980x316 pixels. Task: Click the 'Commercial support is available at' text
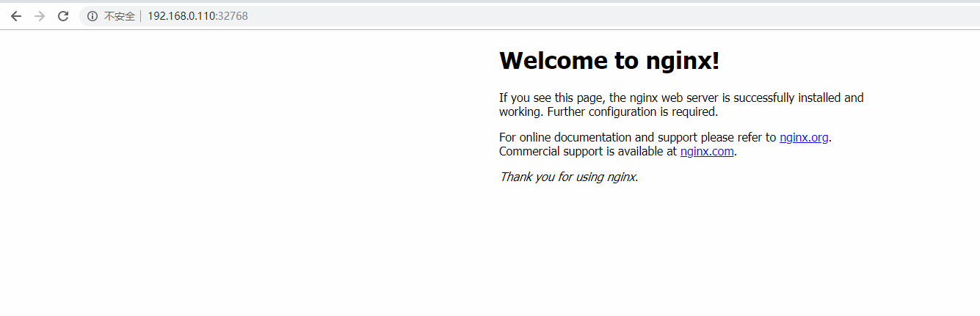tap(588, 152)
